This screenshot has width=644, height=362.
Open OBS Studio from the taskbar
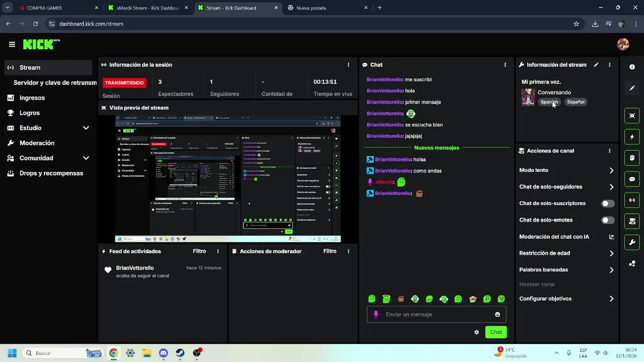point(197,353)
